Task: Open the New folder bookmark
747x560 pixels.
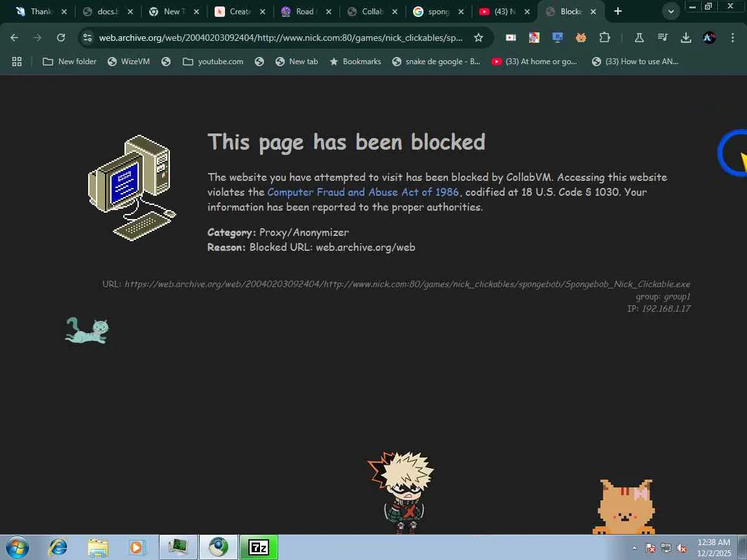Action: click(69, 62)
